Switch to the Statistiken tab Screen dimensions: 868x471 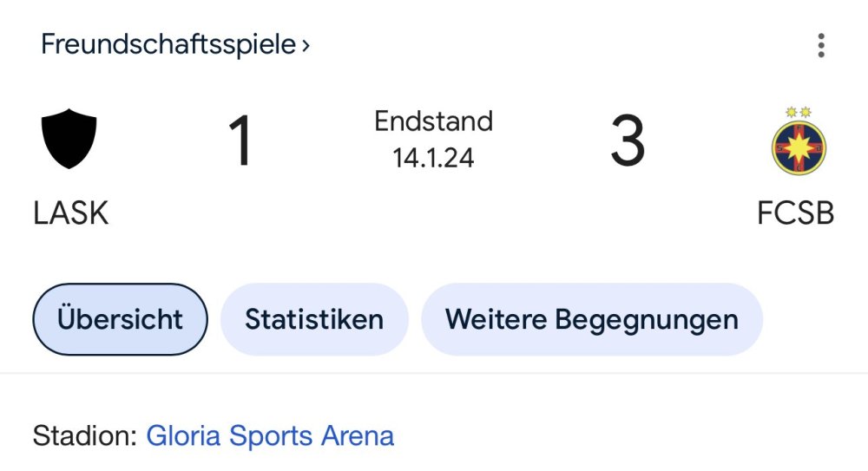pos(314,319)
